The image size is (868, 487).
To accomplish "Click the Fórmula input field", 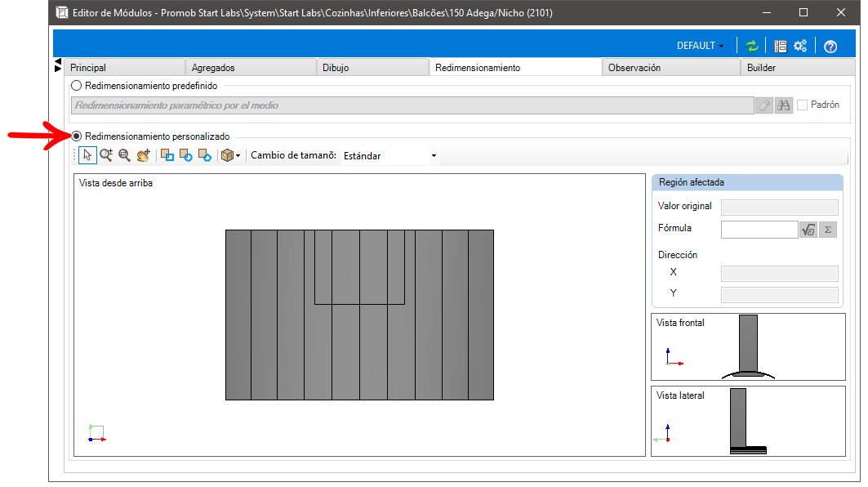I will point(759,230).
